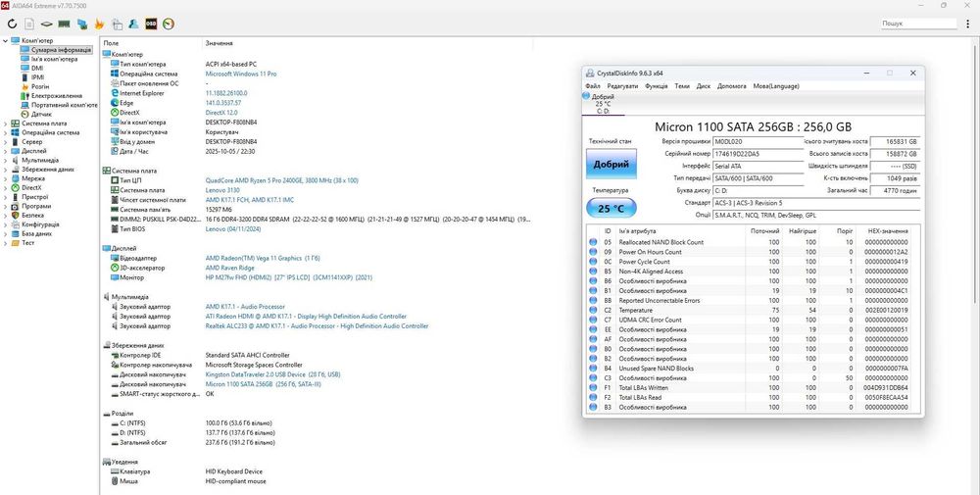980x495 pixels.
Task: Click the Internet Explorer row icon
Action: tap(115, 93)
